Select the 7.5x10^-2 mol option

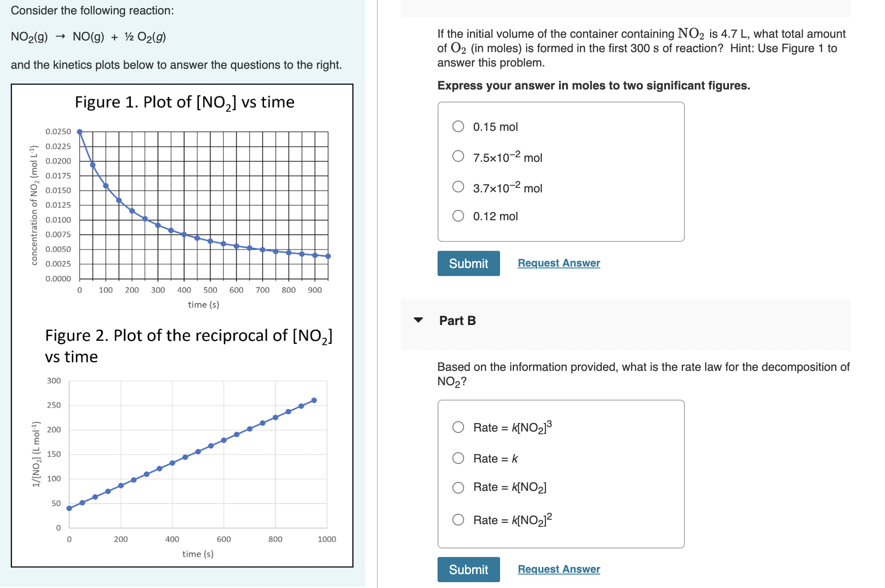[x=458, y=156]
